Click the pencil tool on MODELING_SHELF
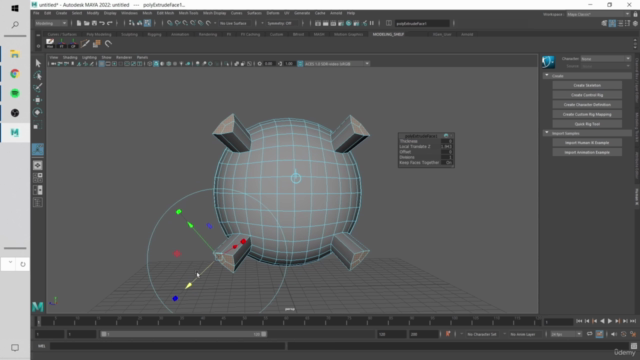 pos(85,43)
